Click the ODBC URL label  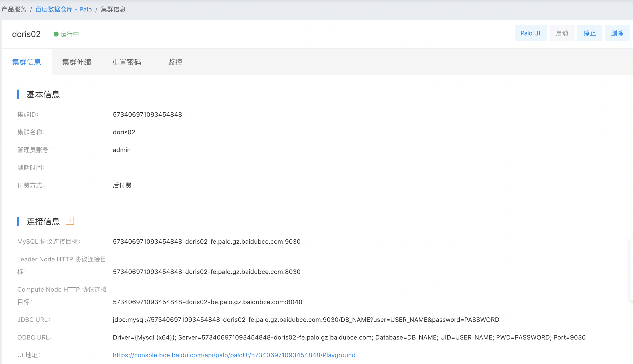pyautogui.click(x=34, y=337)
